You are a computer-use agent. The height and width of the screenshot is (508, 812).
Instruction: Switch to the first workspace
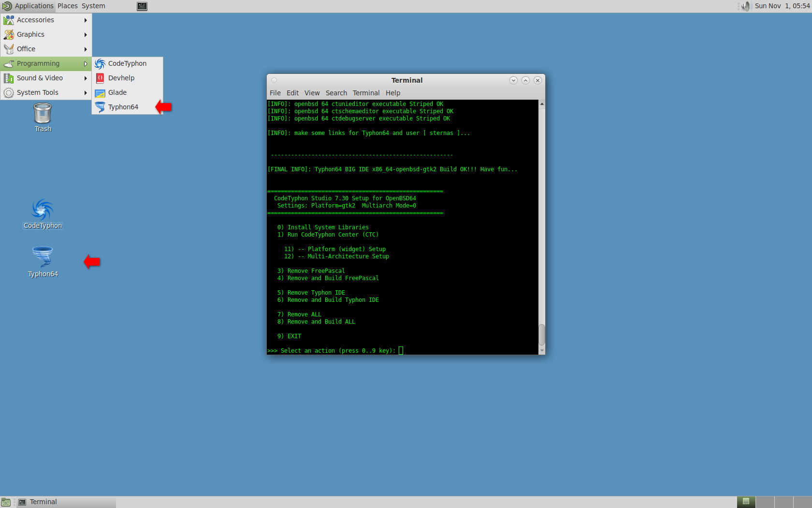click(x=746, y=502)
